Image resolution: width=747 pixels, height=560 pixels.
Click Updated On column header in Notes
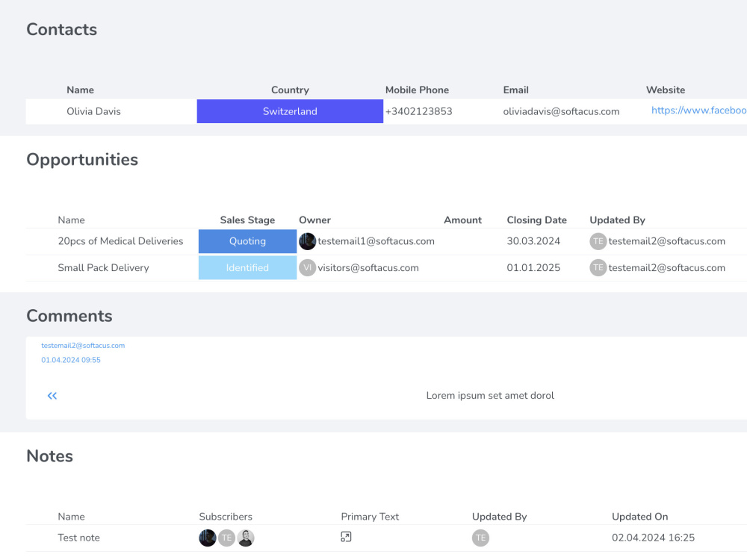click(x=640, y=517)
